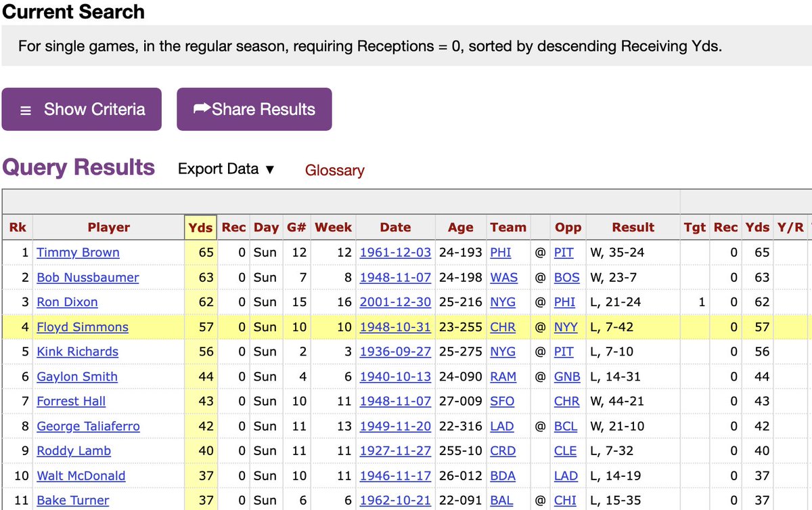This screenshot has width=812, height=510.
Task: Click the '255-10' age cell
Action: pos(461,450)
